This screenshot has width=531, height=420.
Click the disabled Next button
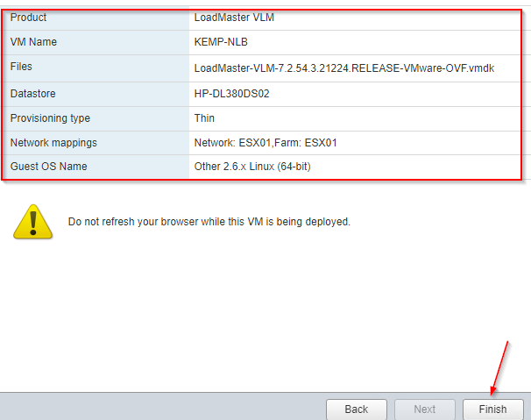pyautogui.click(x=425, y=409)
